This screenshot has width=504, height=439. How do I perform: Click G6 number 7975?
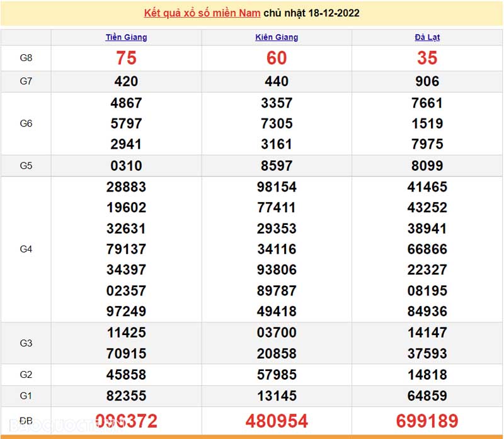point(427,144)
